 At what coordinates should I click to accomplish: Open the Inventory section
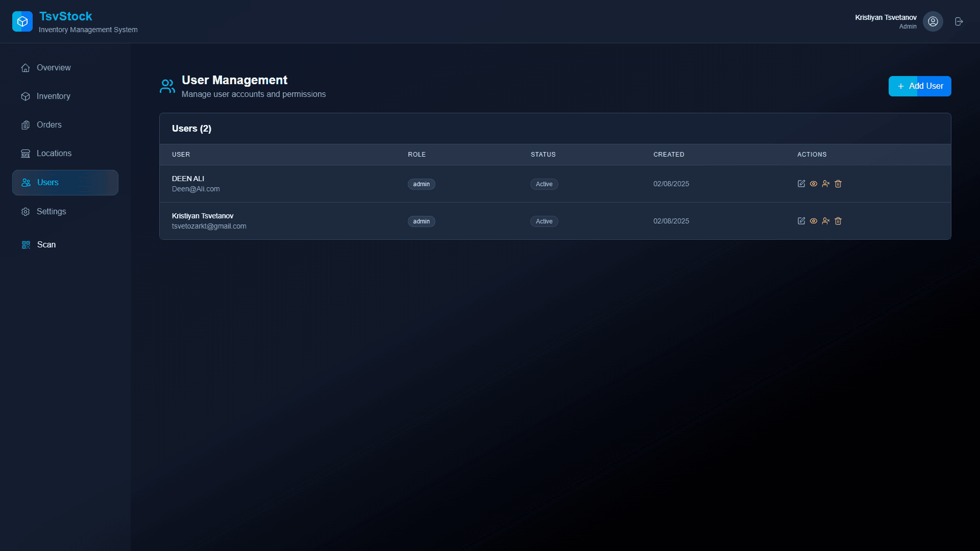(x=53, y=96)
